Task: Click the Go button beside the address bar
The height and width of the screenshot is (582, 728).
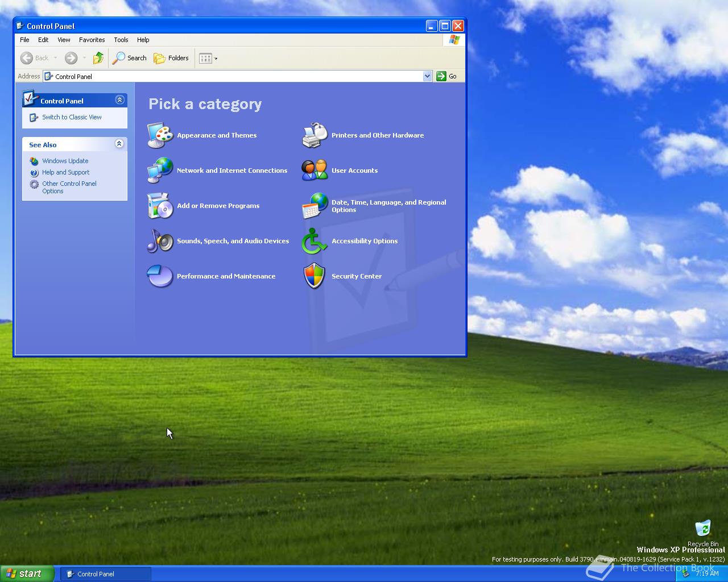Action: point(446,76)
